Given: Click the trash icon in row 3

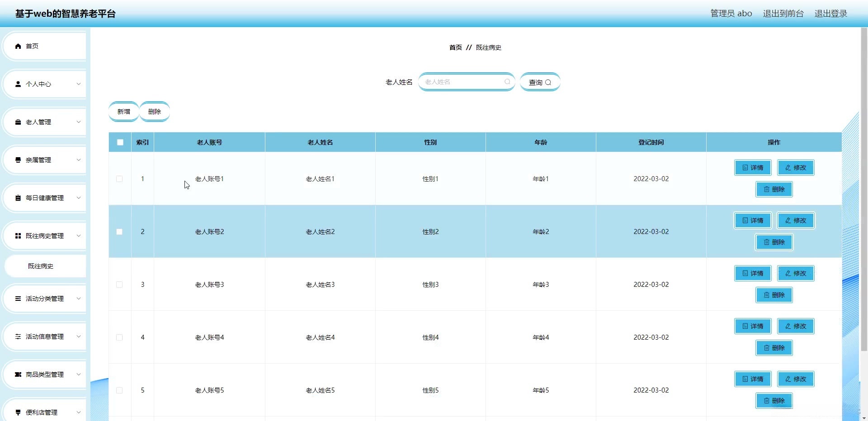Looking at the screenshot, I should pos(767,295).
